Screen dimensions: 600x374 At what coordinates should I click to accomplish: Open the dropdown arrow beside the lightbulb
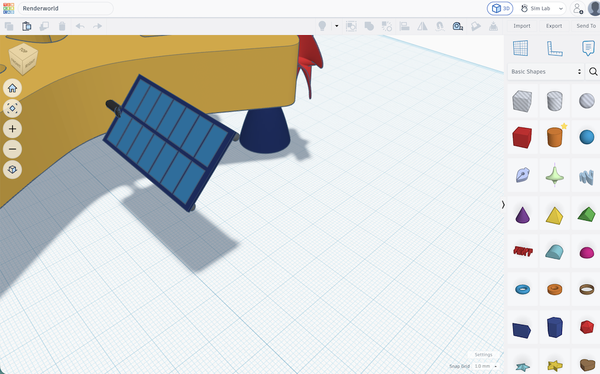coord(337,26)
